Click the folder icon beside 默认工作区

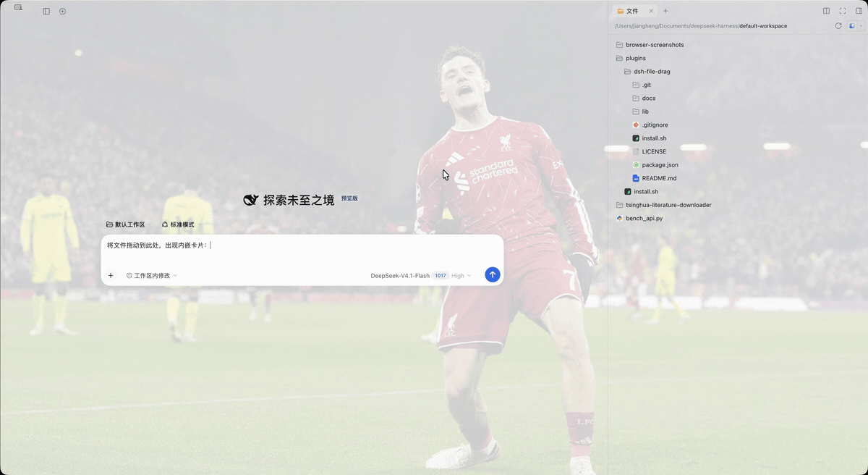point(110,224)
